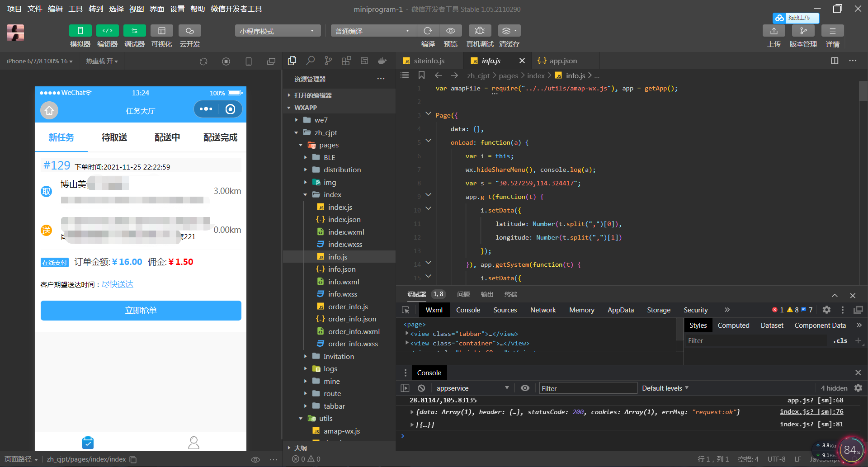Toggle the editor panel button
This screenshot has height=467, width=868.
coord(107,31)
